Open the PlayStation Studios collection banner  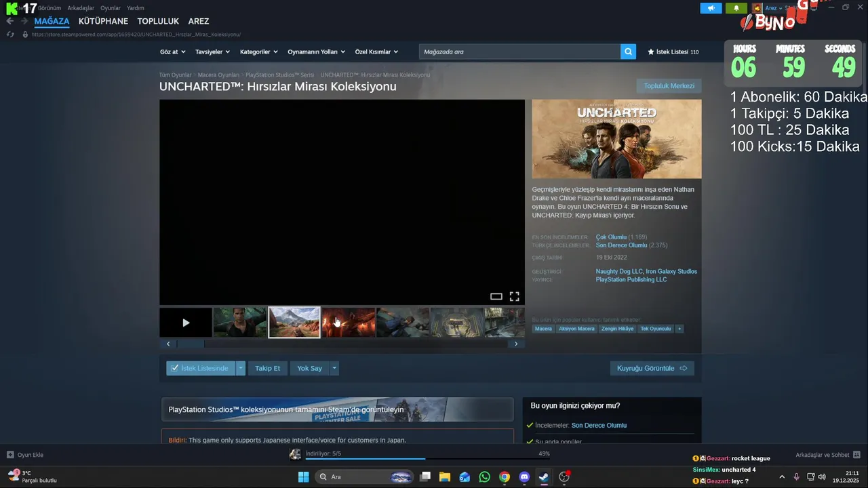pyautogui.click(x=338, y=409)
